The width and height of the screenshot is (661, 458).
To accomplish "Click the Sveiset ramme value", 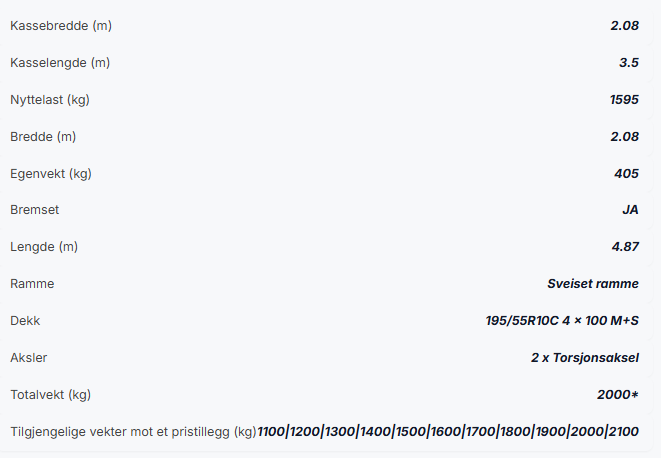I will click(x=593, y=283).
